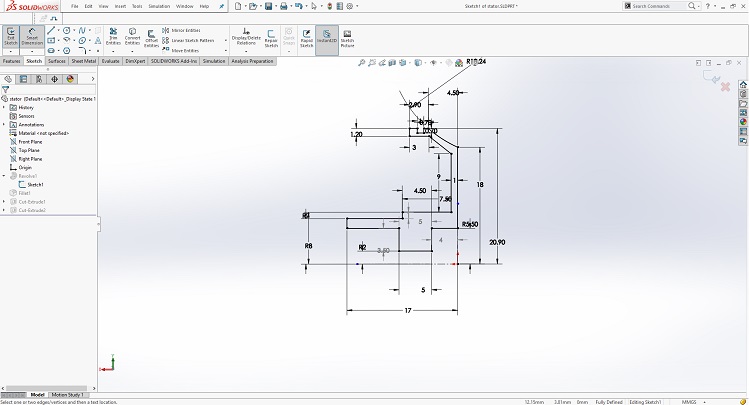Click the Repair Sketch tool
The width and height of the screenshot is (750, 405).
click(271, 38)
